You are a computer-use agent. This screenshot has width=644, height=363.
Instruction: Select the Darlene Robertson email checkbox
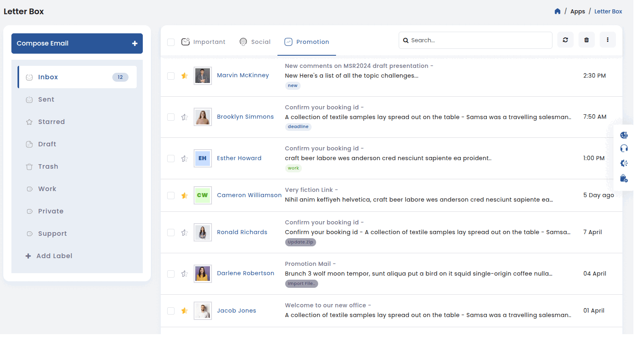coord(171,274)
